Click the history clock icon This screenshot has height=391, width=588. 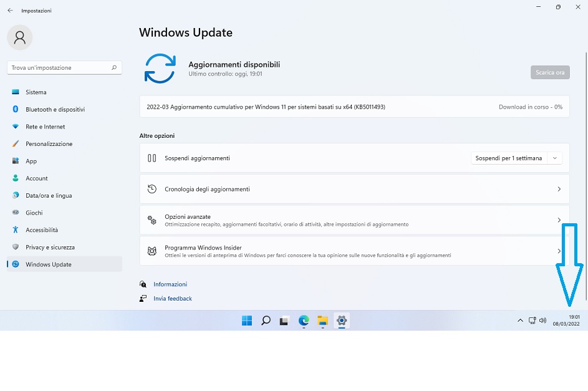point(152,189)
